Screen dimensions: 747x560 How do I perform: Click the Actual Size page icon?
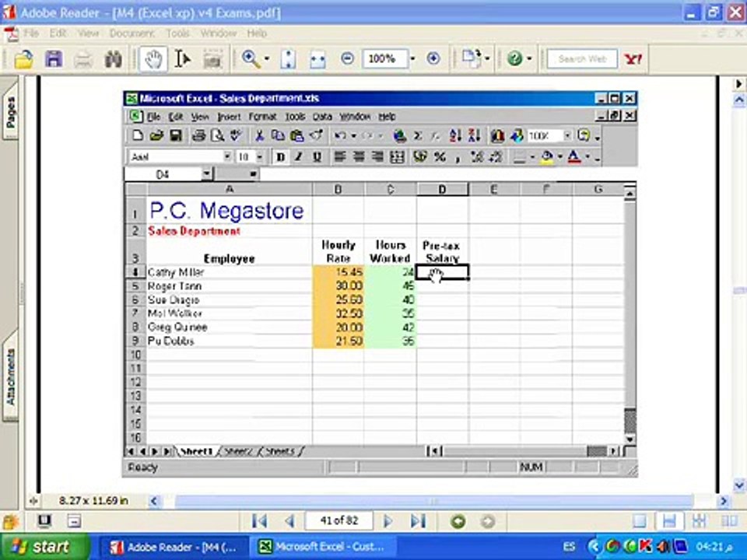288,59
